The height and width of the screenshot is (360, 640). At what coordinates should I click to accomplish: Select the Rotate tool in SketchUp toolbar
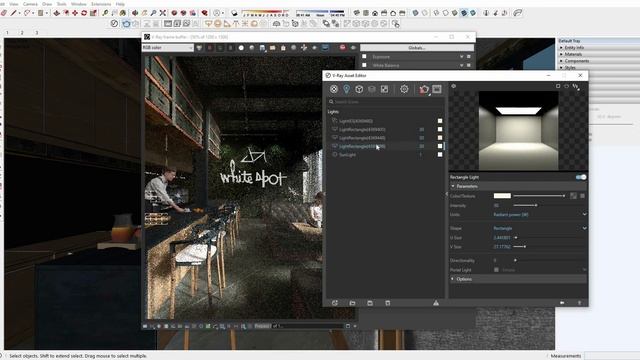(84, 13)
